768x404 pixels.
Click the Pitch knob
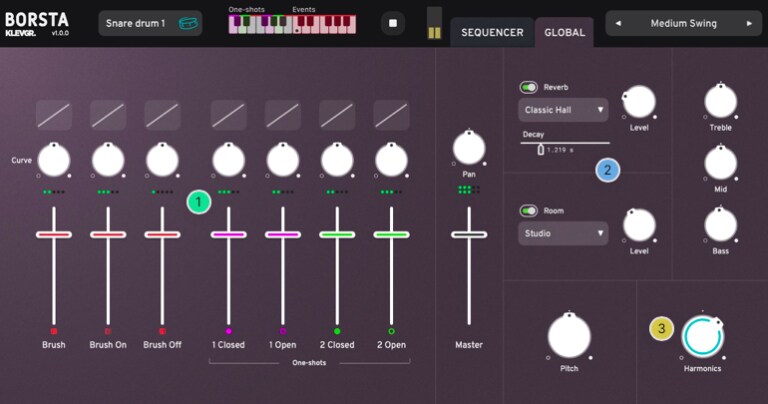569,336
